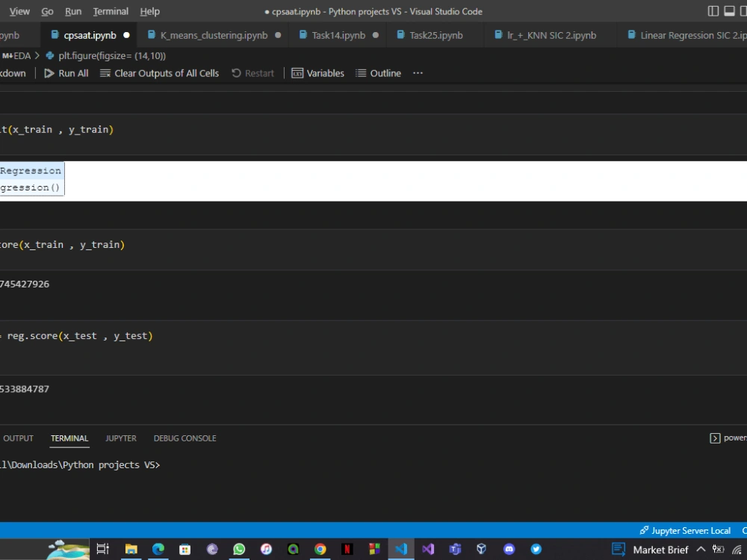Click the terminal prompt line
747x560 pixels.
tap(80, 464)
